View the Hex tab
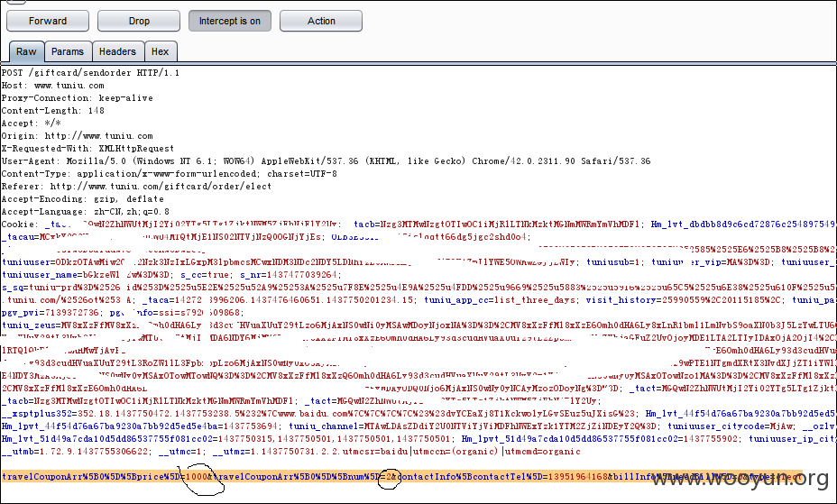The width and height of the screenshot is (837, 504). (161, 51)
